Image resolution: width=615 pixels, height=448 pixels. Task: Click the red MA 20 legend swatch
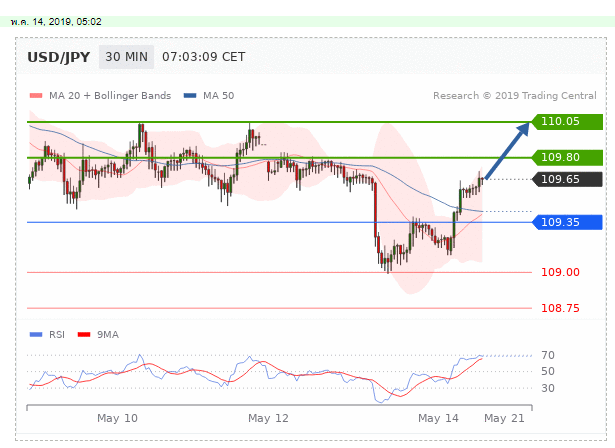click(36, 96)
